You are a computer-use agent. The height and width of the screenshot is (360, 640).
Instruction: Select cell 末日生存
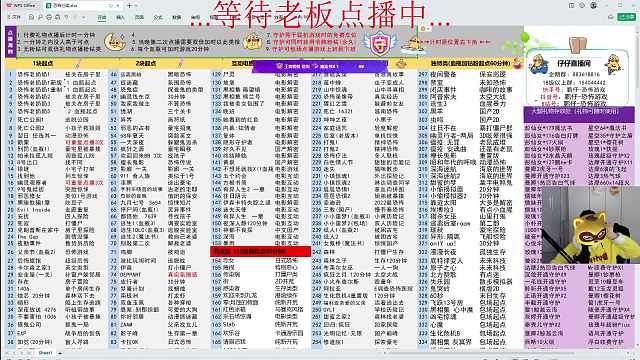coord(493,296)
